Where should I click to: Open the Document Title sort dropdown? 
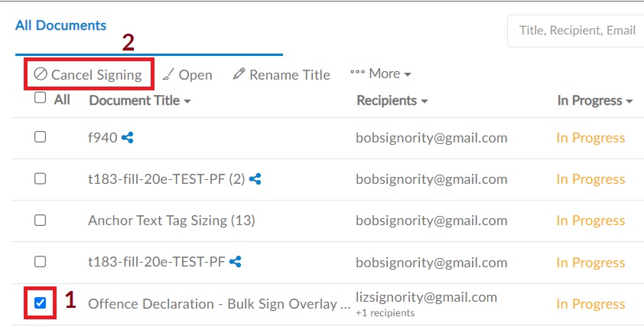point(140,100)
